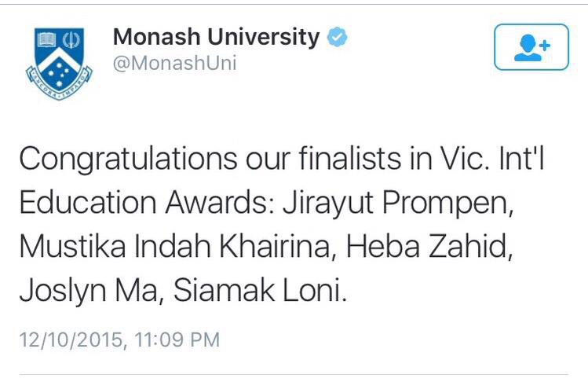This screenshot has width=588, height=378.
Task: Click the blue verified badge checkmark
Action: [x=337, y=37]
